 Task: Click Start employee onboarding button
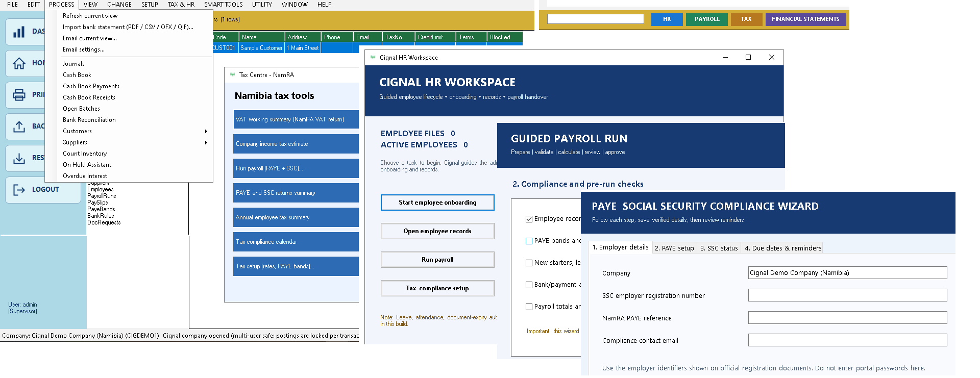click(x=437, y=203)
